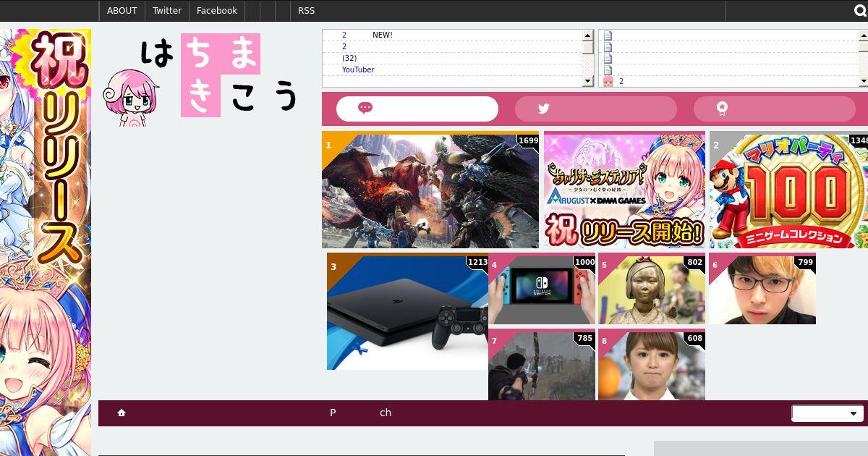Open rank 6 man with glasses thumbnail
Viewport: 868px width, 456px height.
(762, 288)
